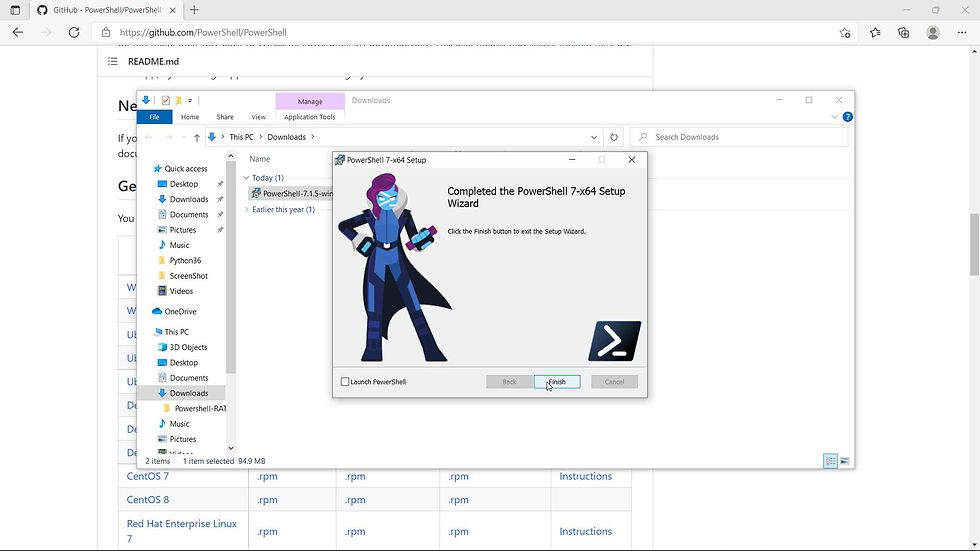The width and height of the screenshot is (980, 551).
Task: Tick the Launch PowerShell checkbox
Action: 345,382
